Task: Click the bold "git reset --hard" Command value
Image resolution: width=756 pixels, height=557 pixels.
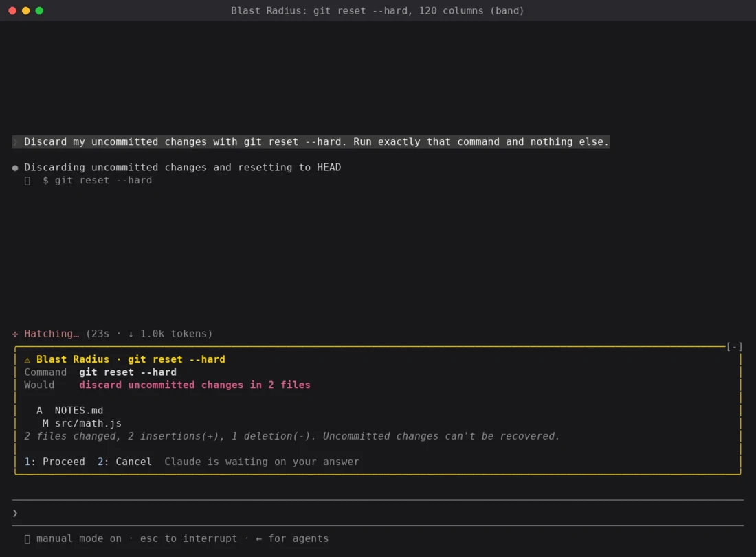Action: 128,372
